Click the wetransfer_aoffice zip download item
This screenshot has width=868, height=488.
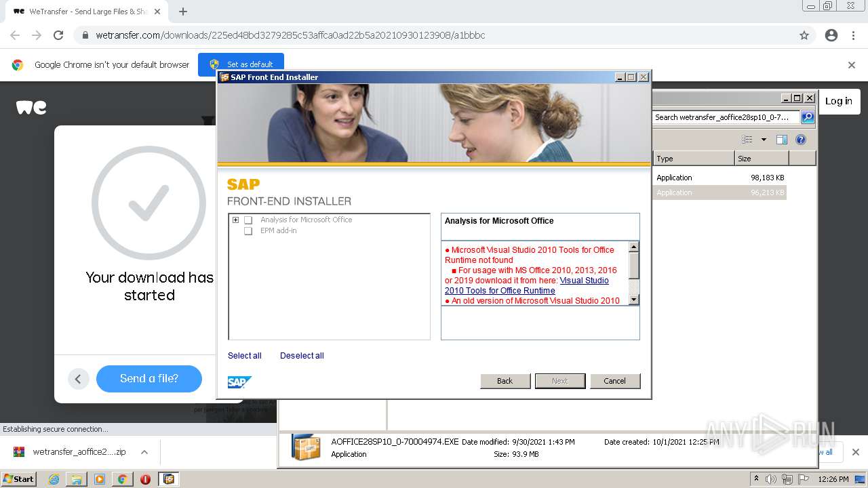click(70, 452)
